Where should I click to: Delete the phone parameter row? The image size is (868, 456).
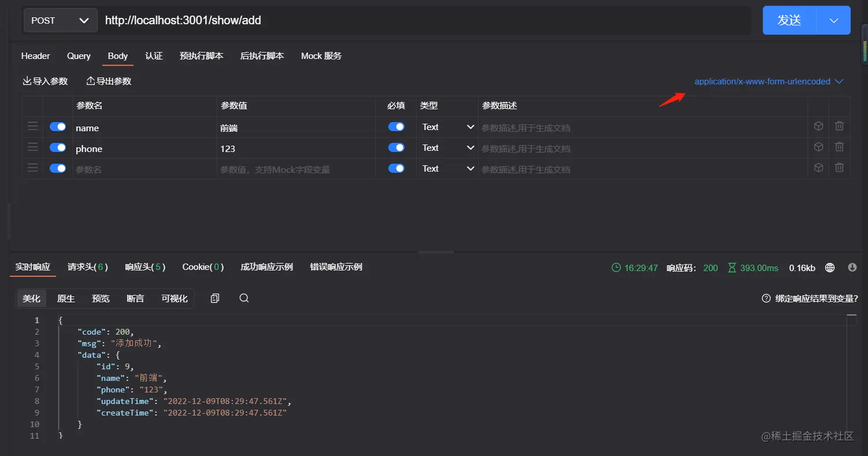[839, 147]
